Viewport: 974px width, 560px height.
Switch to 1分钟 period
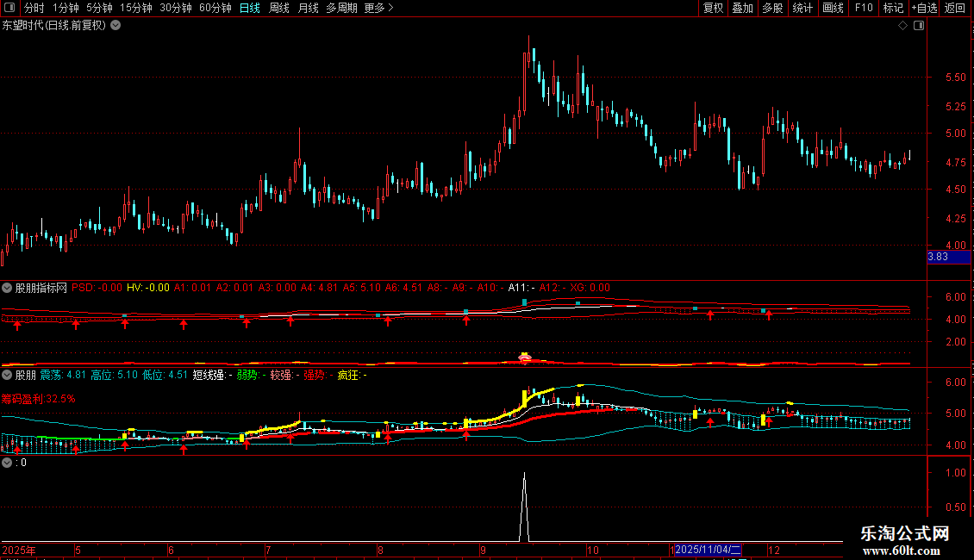(66, 8)
